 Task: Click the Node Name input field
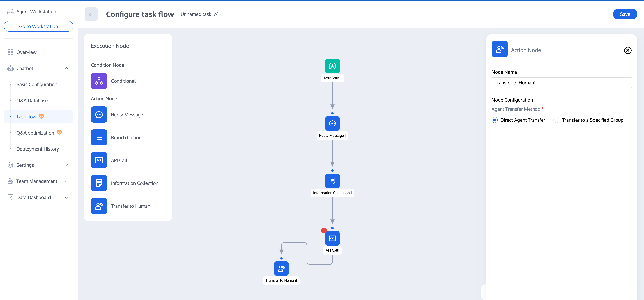click(x=561, y=83)
